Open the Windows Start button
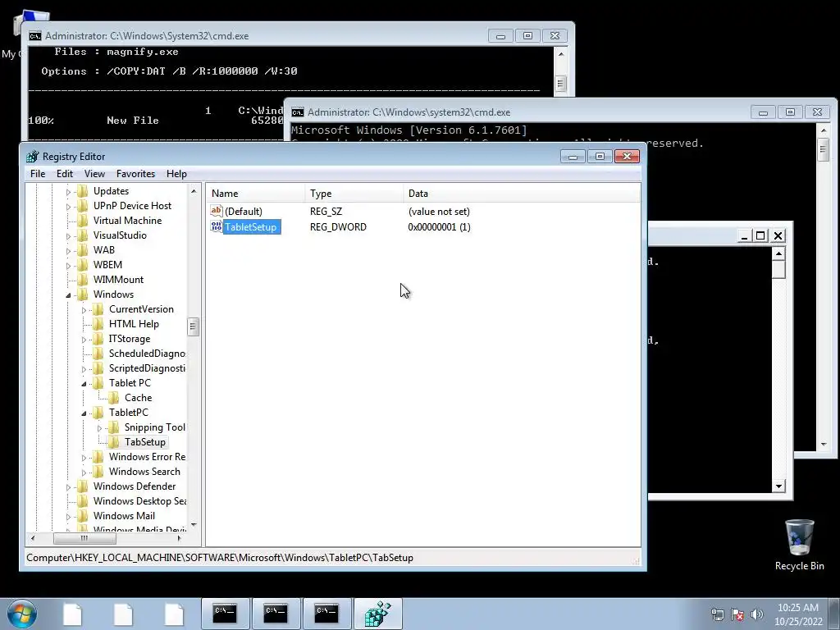Viewport: 840px width, 630px height. click(x=22, y=614)
